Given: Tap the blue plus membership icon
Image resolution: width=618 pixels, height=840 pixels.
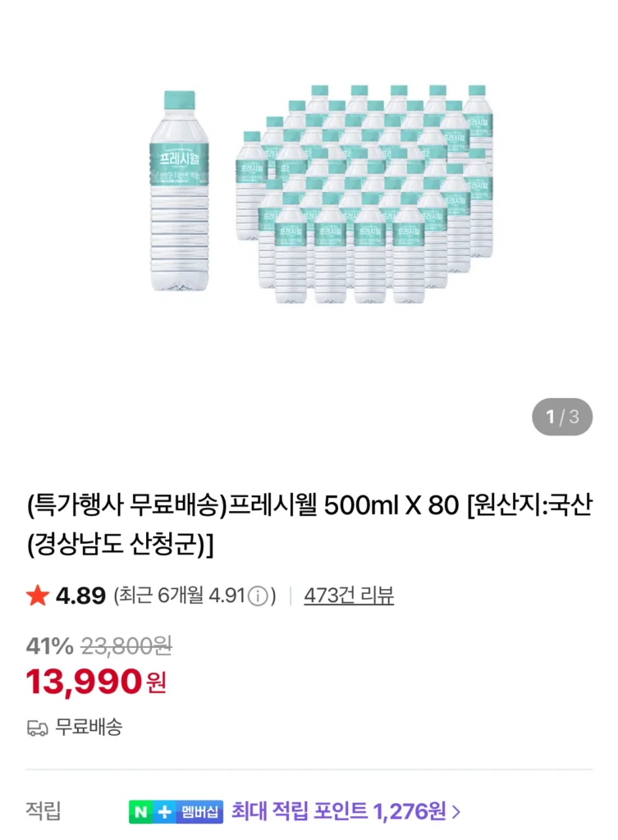Looking at the screenshot, I should point(165,813).
